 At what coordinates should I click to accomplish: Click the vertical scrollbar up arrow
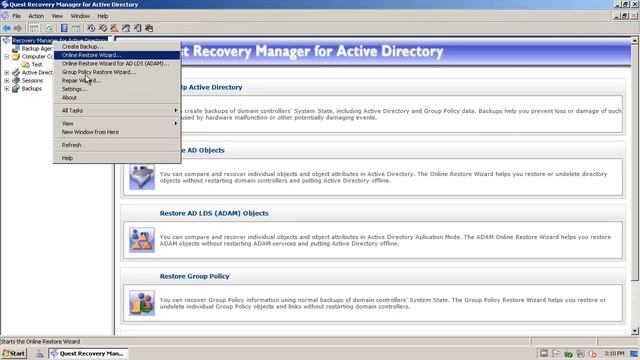[635, 40]
